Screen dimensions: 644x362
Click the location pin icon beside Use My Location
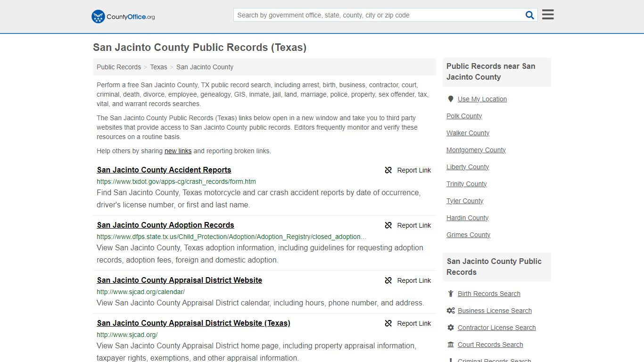[x=450, y=99]
